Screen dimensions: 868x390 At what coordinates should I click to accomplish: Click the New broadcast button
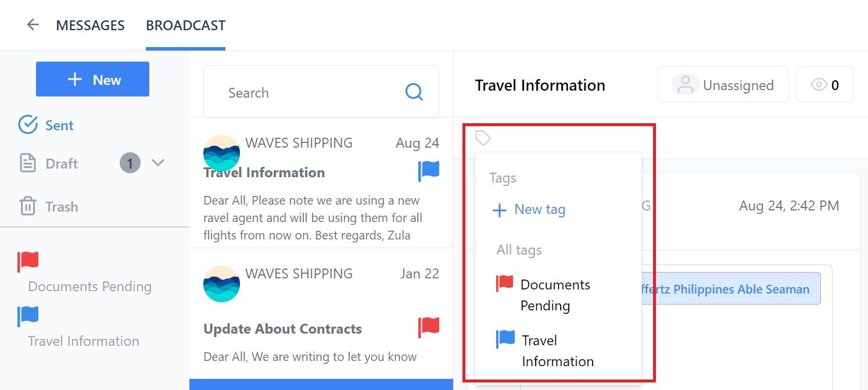92,79
